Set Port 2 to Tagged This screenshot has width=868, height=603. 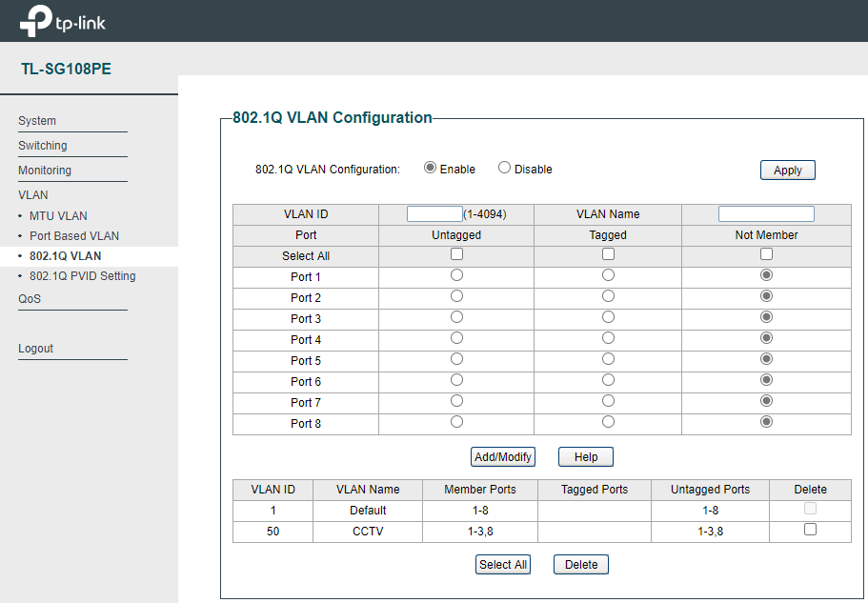click(609, 296)
